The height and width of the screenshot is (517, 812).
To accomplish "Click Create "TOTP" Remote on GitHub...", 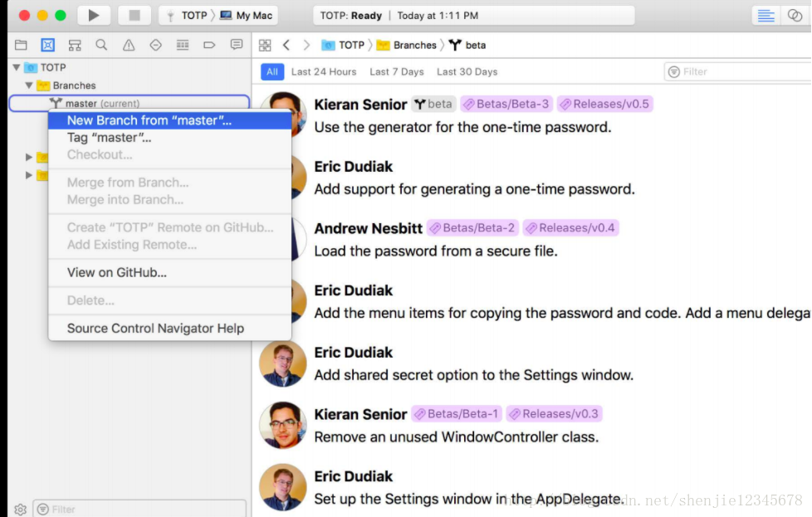I will click(170, 227).
